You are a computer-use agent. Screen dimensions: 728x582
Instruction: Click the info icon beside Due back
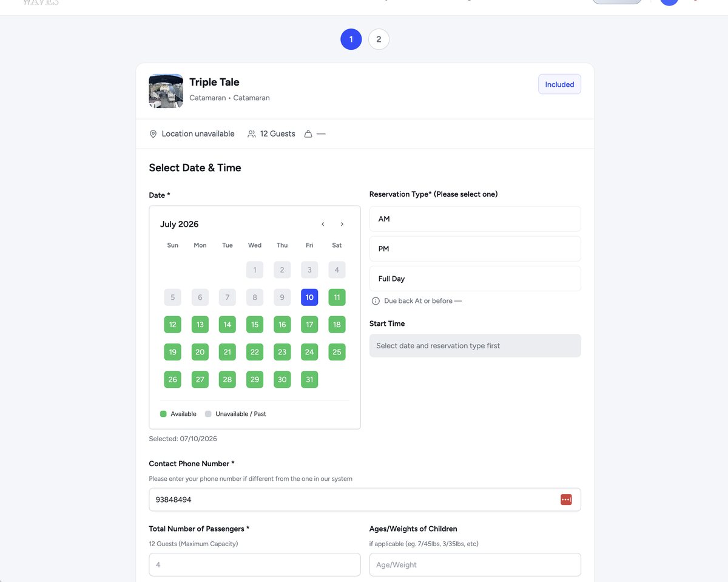[376, 301]
